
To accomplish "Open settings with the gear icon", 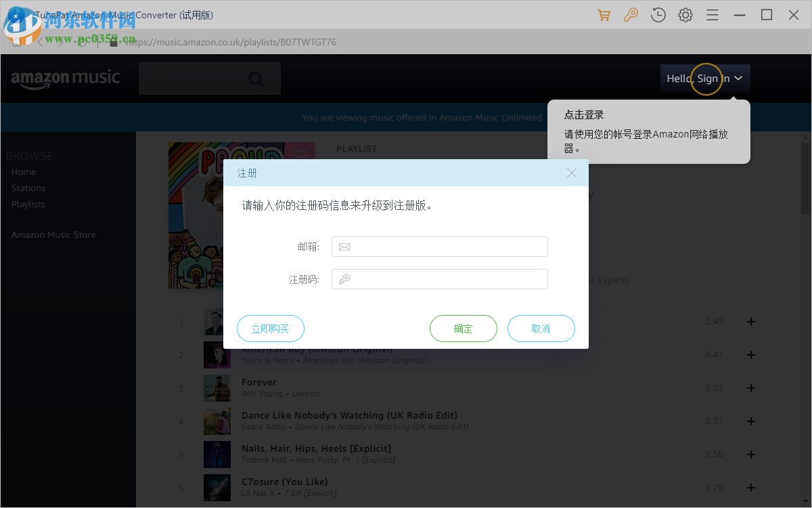I will pyautogui.click(x=685, y=14).
